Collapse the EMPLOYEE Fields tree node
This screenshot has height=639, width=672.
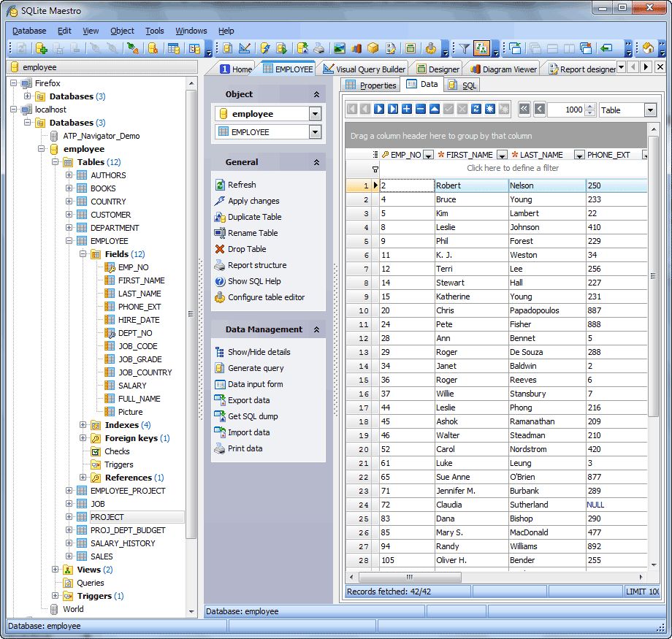84,254
